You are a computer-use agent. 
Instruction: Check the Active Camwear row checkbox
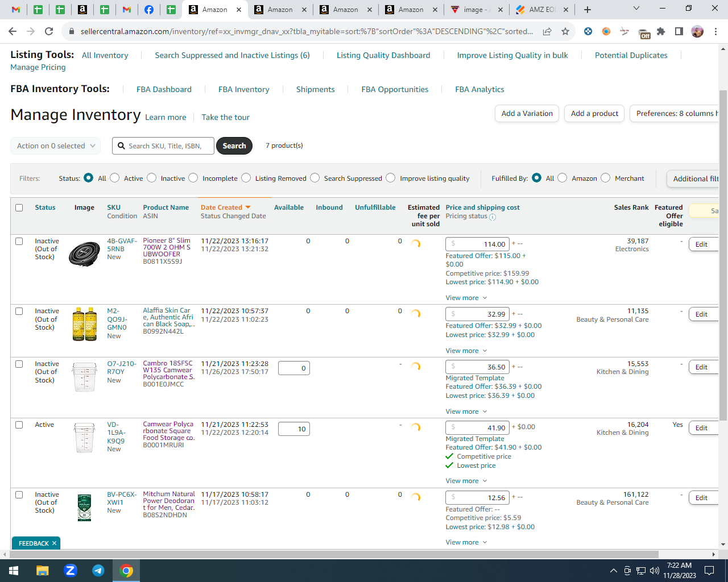19,425
